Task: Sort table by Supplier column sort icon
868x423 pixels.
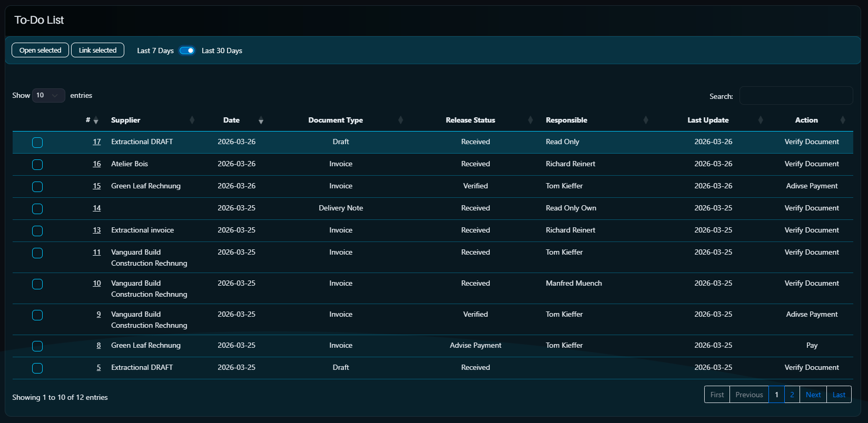Action: 192,120
